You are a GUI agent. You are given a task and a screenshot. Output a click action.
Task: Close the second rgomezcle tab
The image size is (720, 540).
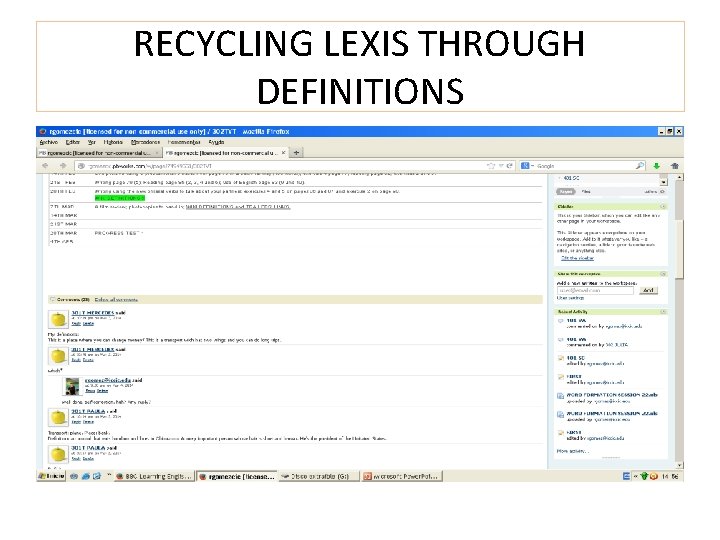pos(283,152)
